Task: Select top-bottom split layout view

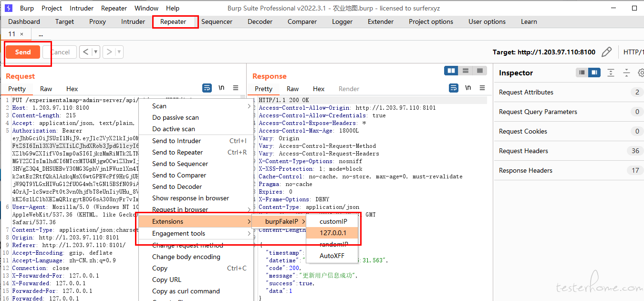Action: point(465,71)
